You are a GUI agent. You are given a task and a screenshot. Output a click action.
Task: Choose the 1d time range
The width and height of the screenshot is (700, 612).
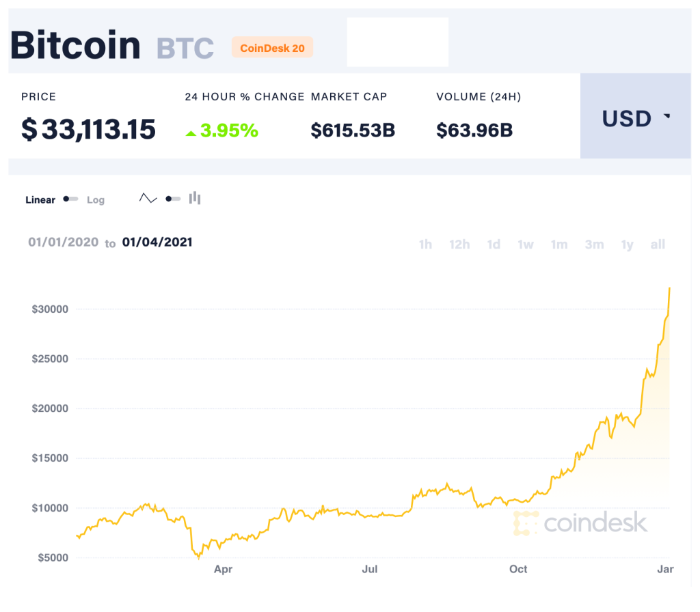coord(494,245)
